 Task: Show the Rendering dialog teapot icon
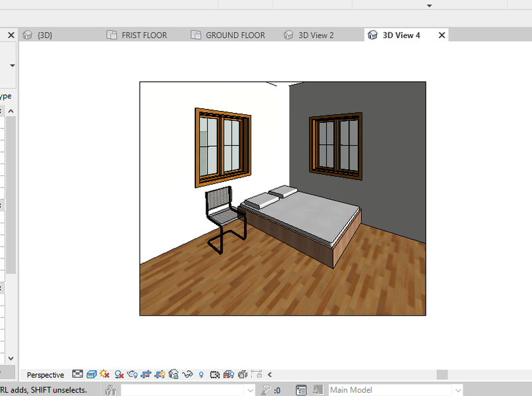pos(132,374)
